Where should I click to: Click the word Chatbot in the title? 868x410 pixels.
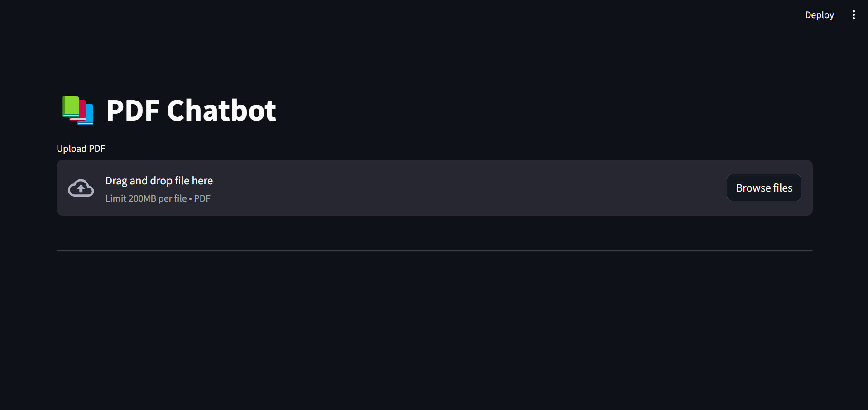click(x=221, y=111)
